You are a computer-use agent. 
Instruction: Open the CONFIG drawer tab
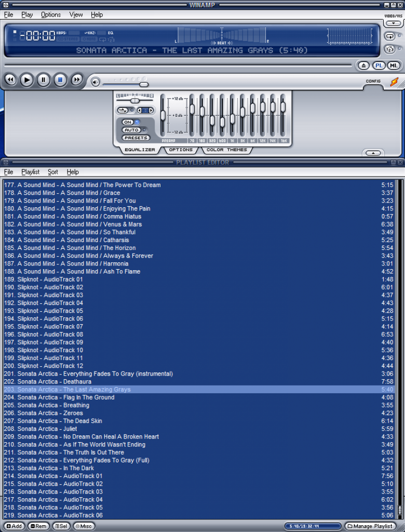tap(373, 82)
